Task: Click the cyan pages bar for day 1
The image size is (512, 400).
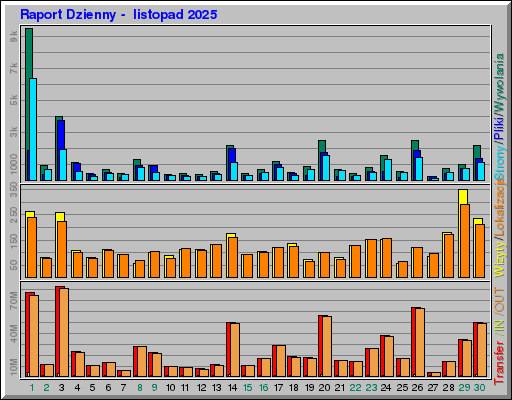Action: coord(33,130)
